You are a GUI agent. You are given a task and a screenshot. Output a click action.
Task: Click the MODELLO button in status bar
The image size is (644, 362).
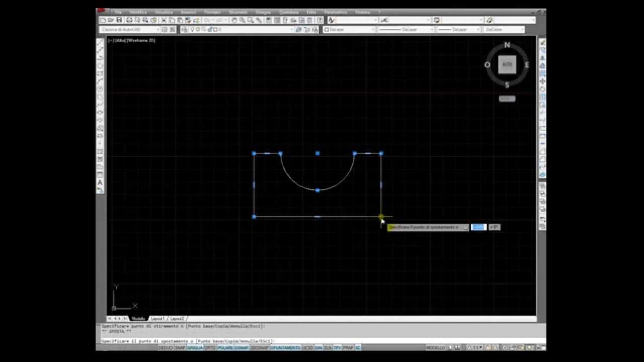coord(435,347)
